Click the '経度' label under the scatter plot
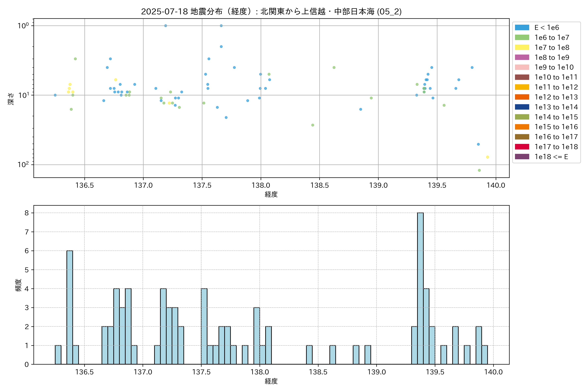Image resolution: width=588 pixels, height=392 pixels. (271, 194)
